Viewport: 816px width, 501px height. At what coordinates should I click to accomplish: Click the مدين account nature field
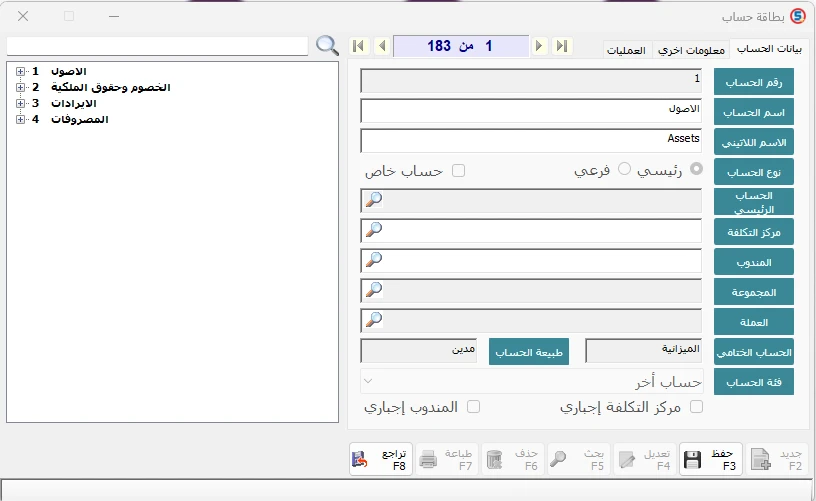[x=418, y=351]
